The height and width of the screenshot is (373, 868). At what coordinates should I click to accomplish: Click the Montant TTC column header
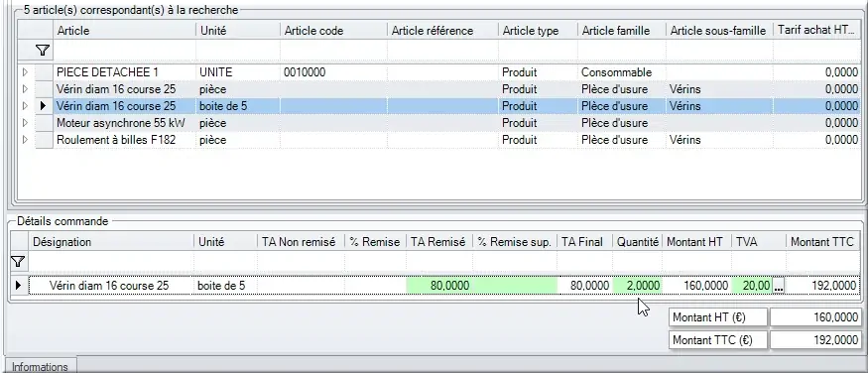tap(823, 242)
